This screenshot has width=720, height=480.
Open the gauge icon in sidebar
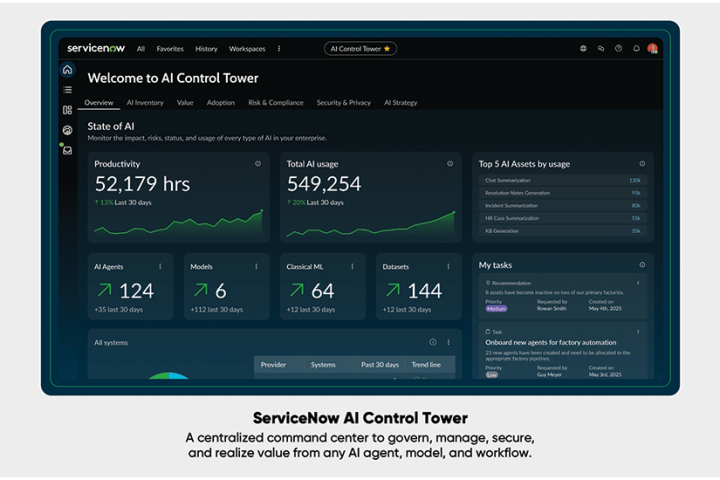pyautogui.click(x=68, y=130)
